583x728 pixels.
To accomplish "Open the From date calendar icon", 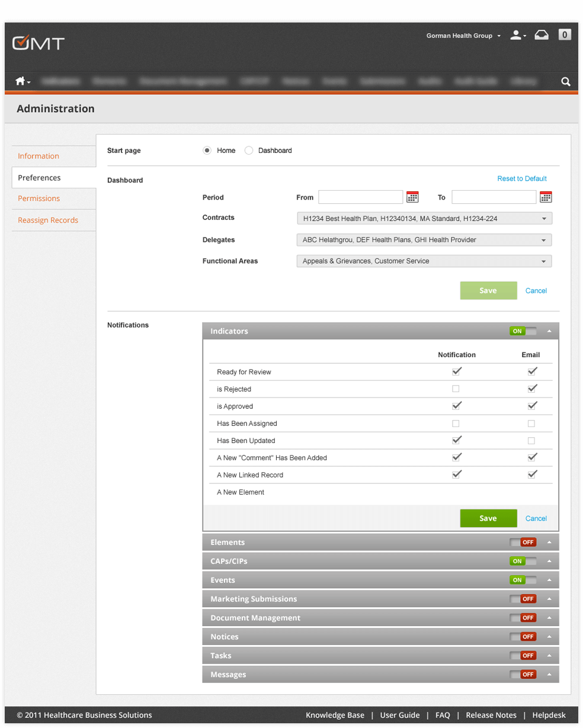I will (412, 197).
